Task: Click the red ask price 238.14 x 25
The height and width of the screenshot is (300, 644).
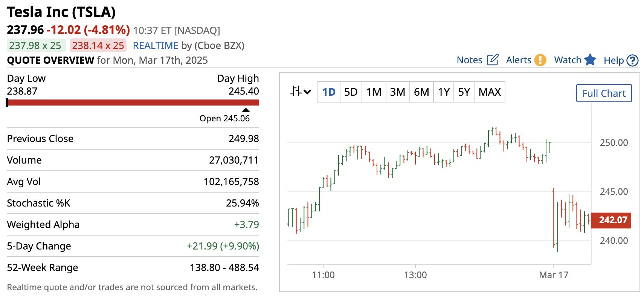Action: tap(98, 46)
